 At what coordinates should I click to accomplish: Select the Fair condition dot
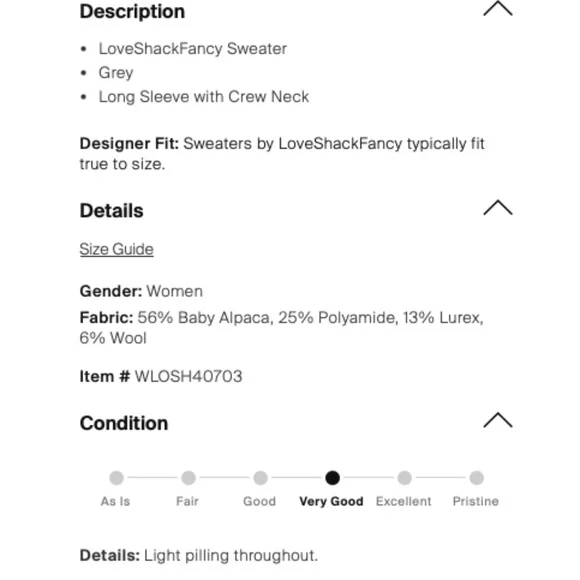[188, 478]
